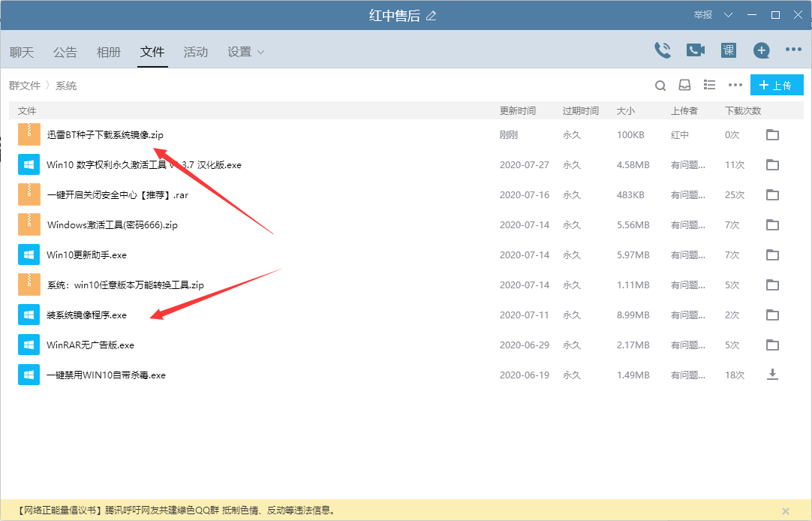Image resolution: width=812 pixels, height=521 pixels.
Task: Edit the group name 红中售后 pencil icon
Action: click(x=431, y=16)
